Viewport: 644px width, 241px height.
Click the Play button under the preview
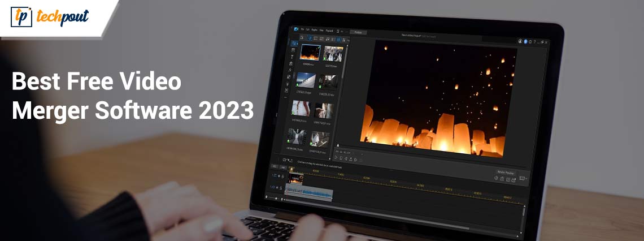[x=336, y=157]
